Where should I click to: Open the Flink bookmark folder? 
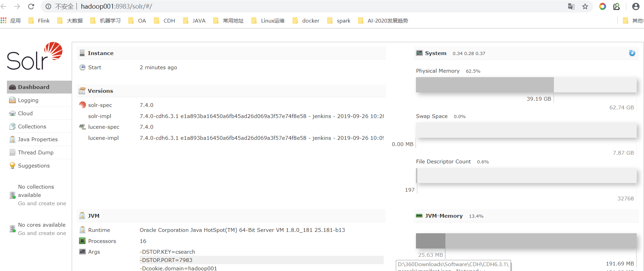pos(39,21)
